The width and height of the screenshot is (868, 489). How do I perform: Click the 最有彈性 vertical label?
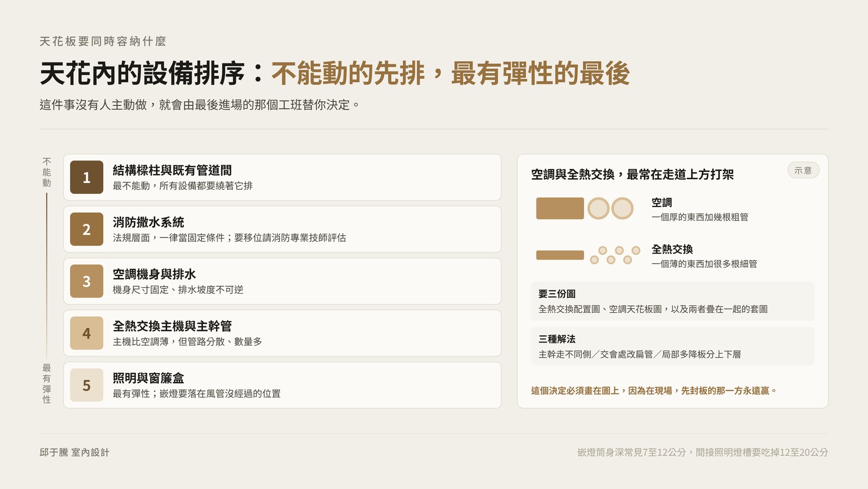coord(47,384)
